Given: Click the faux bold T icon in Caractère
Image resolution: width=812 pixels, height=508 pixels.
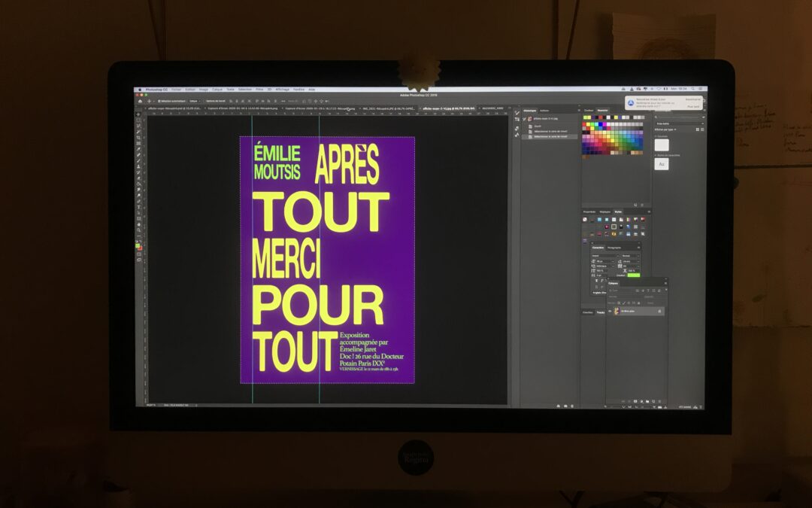Looking at the screenshot, I should click(x=596, y=280).
